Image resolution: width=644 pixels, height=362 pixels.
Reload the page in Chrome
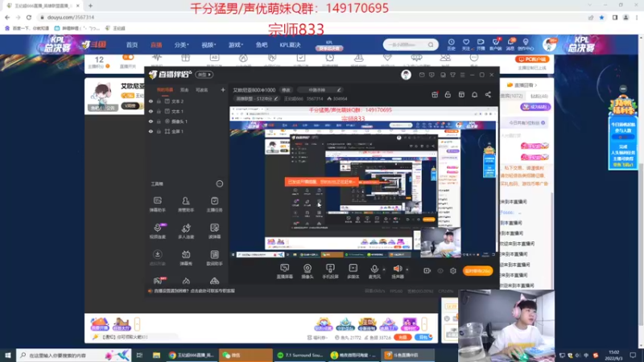pos(29,17)
